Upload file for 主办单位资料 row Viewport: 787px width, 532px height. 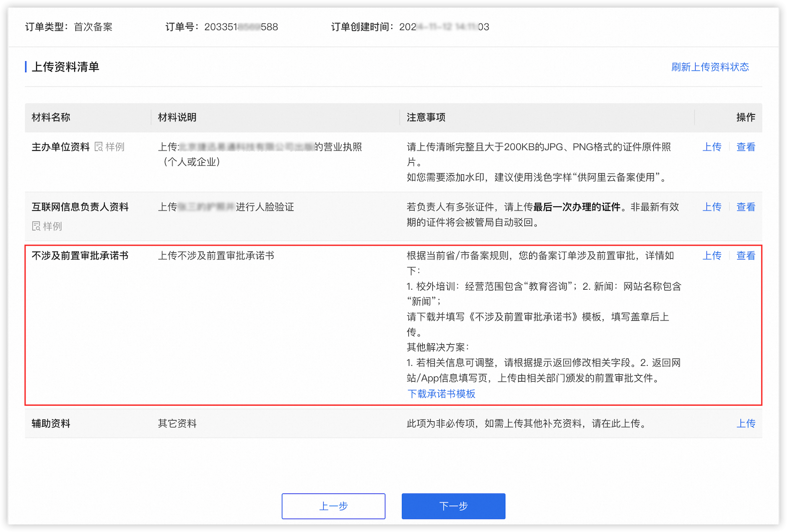[712, 147]
